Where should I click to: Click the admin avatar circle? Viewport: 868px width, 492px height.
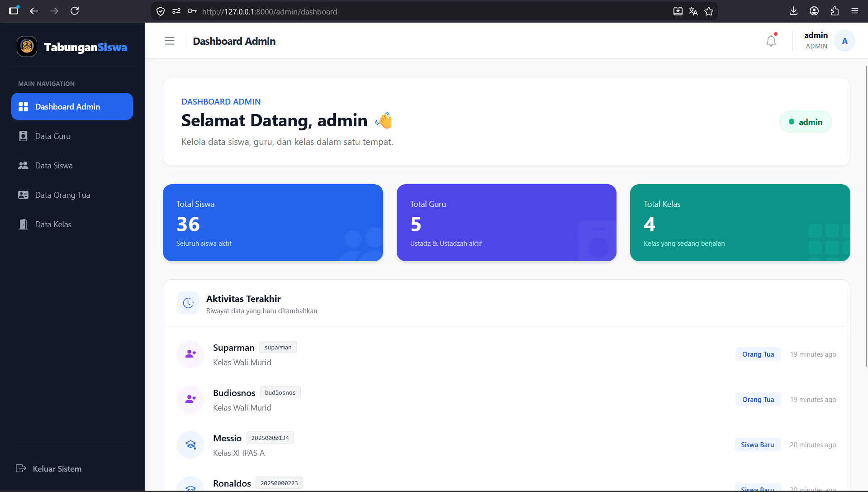(844, 41)
